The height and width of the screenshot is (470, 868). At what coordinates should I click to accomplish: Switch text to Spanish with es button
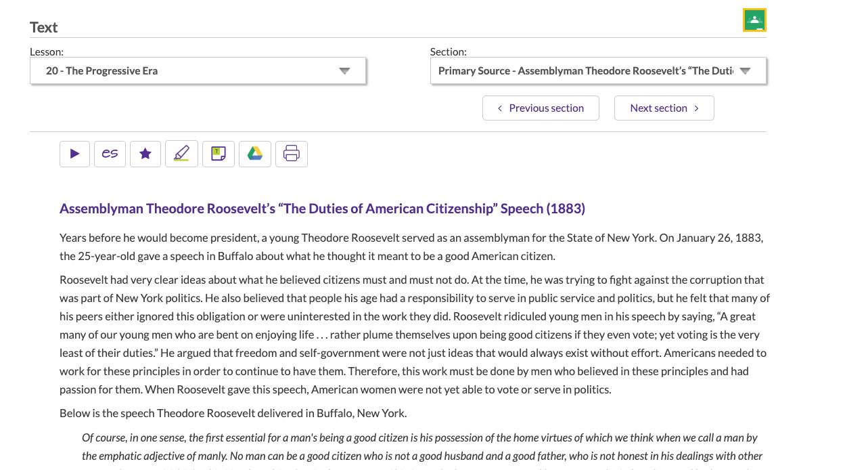click(x=110, y=154)
